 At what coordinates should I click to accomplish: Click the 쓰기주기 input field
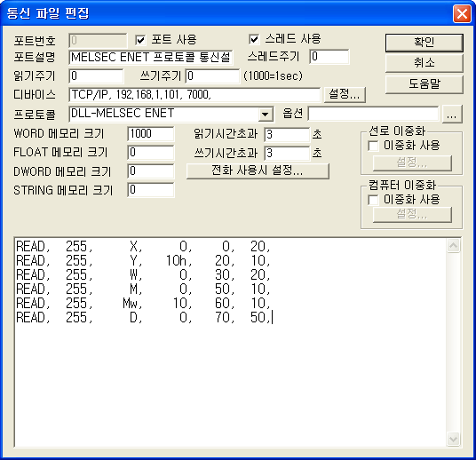pyautogui.click(x=212, y=75)
